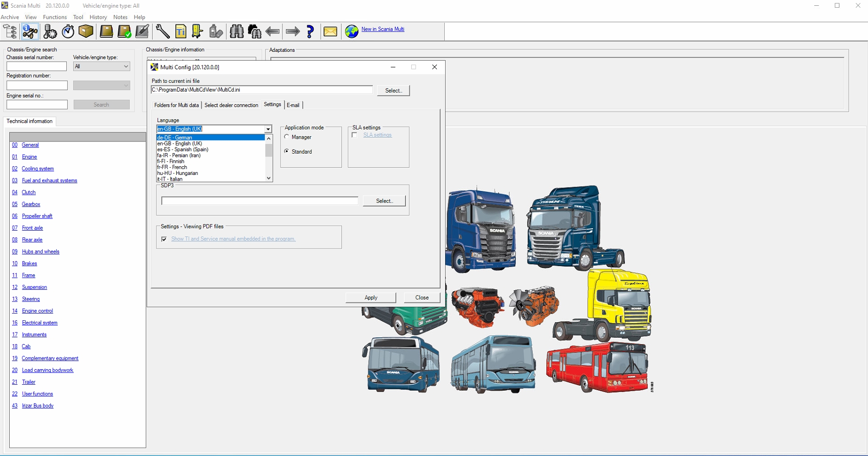This screenshot has width=868, height=456.
Task: Open the brown book toolbar icon
Action: (106, 31)
